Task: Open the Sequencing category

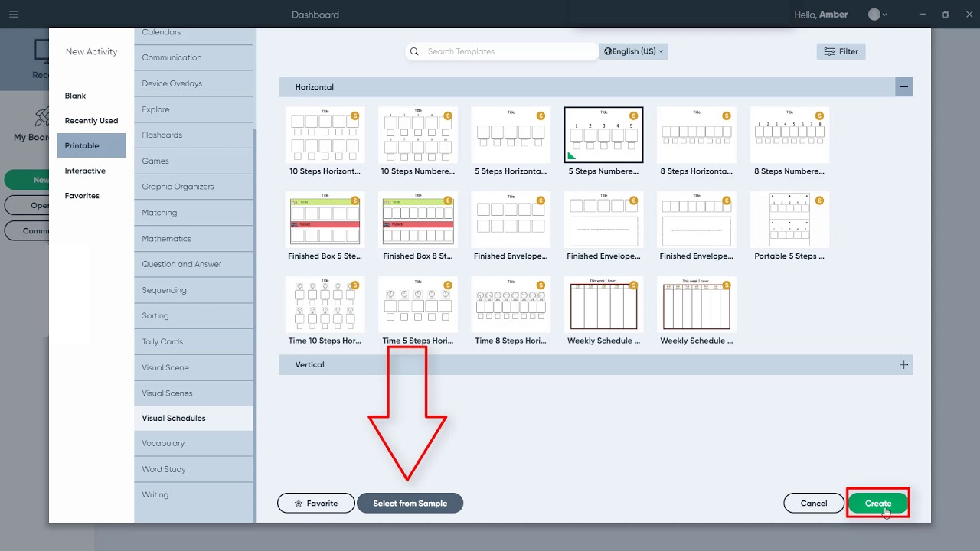Action: 193,290
